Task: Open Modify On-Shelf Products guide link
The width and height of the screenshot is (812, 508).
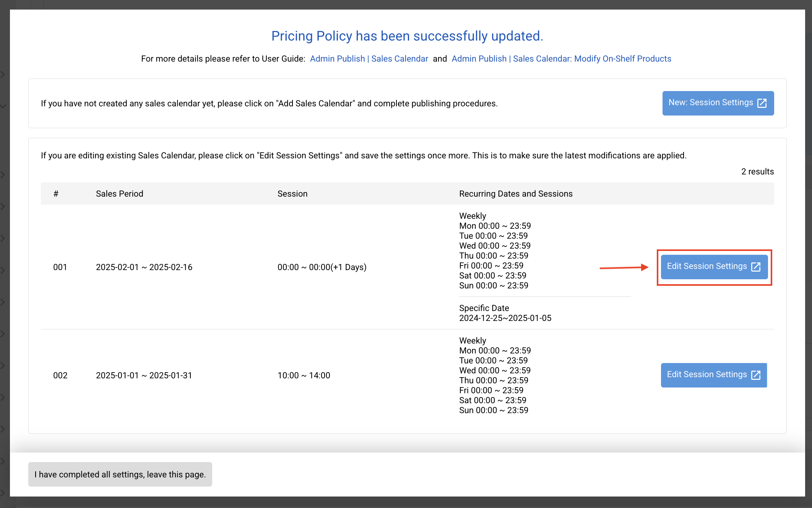Action: pyautogui.click(x=561, y=59)
